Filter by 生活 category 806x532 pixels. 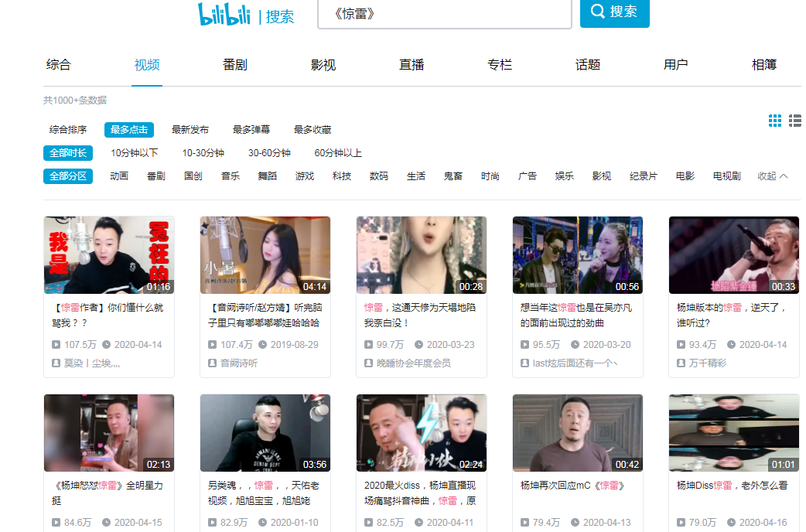coord(416,176)
